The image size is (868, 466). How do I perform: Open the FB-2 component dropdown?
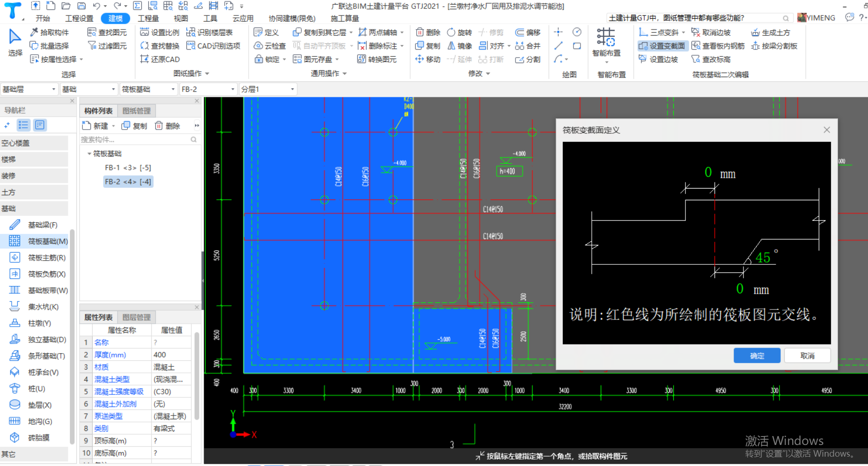click(208, 89)
